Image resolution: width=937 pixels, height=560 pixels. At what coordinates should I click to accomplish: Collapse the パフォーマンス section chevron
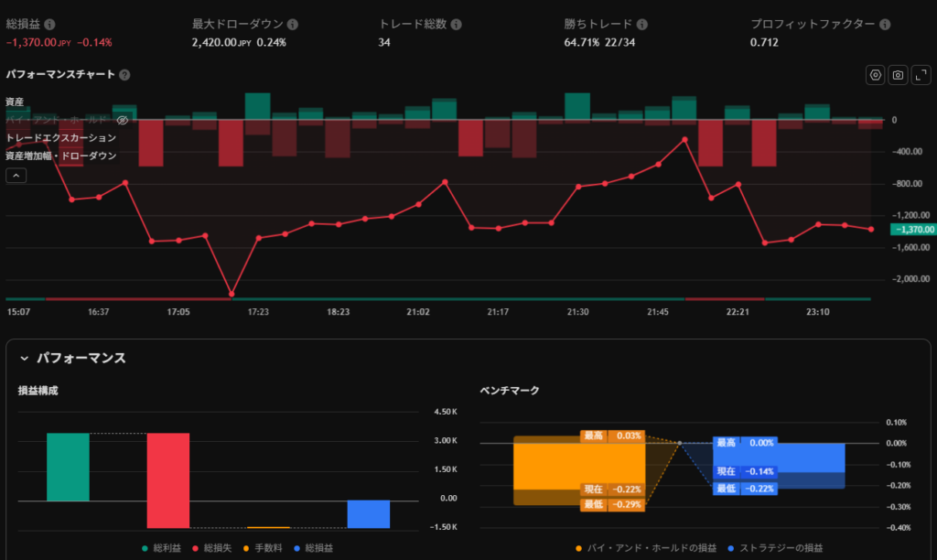(25, 358)
